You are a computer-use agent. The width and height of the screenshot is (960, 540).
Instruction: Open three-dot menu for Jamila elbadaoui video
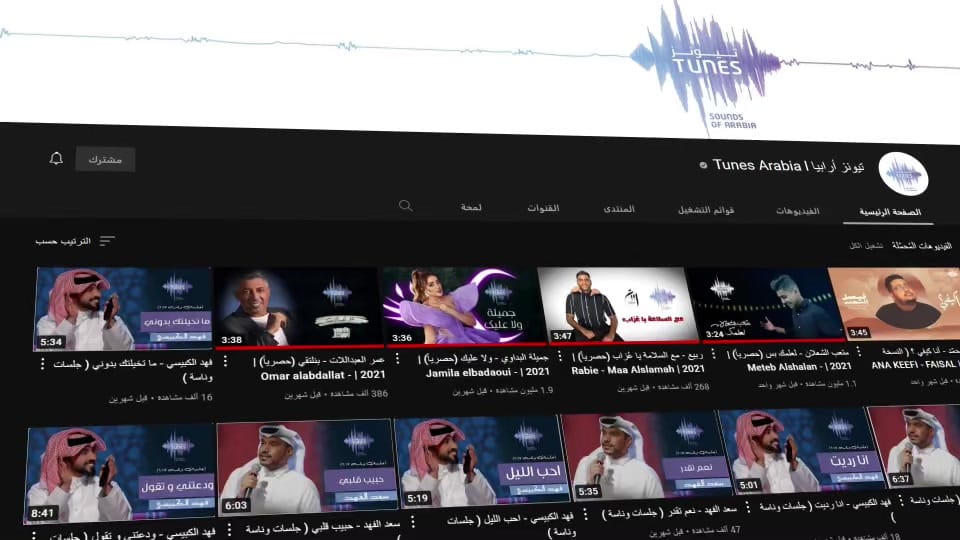click(x=397, y=359)
